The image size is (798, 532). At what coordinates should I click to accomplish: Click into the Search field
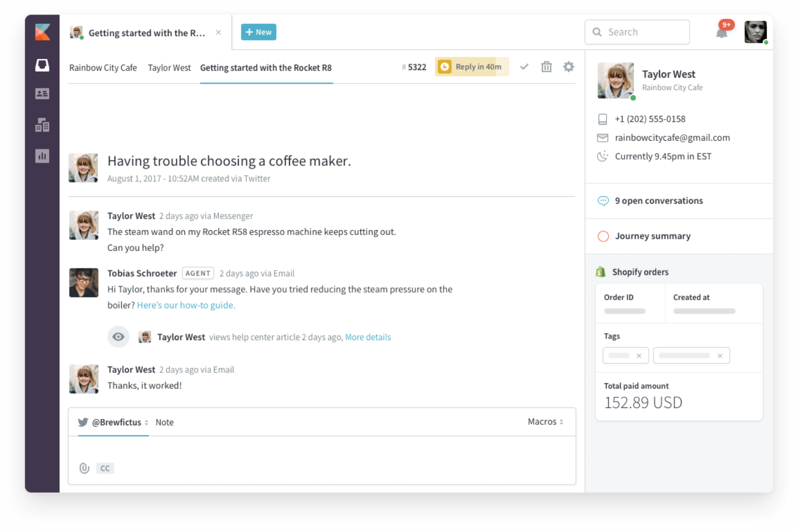(637, 32)
